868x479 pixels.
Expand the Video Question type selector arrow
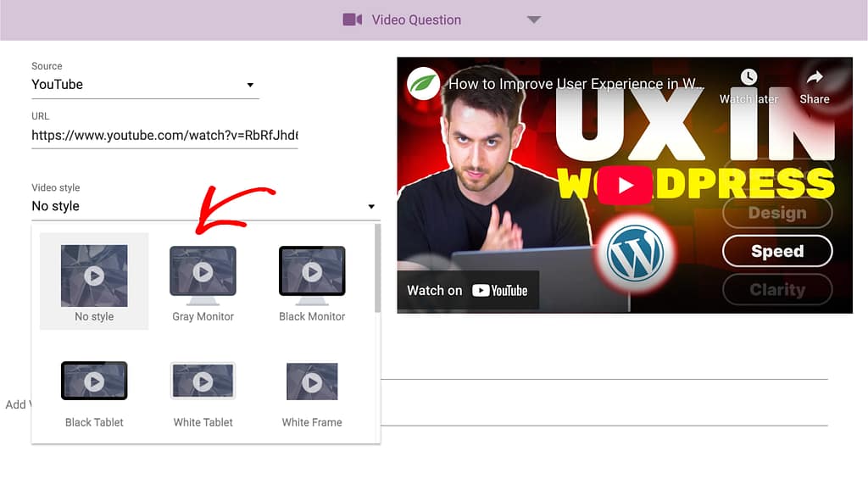click(533, 19)
